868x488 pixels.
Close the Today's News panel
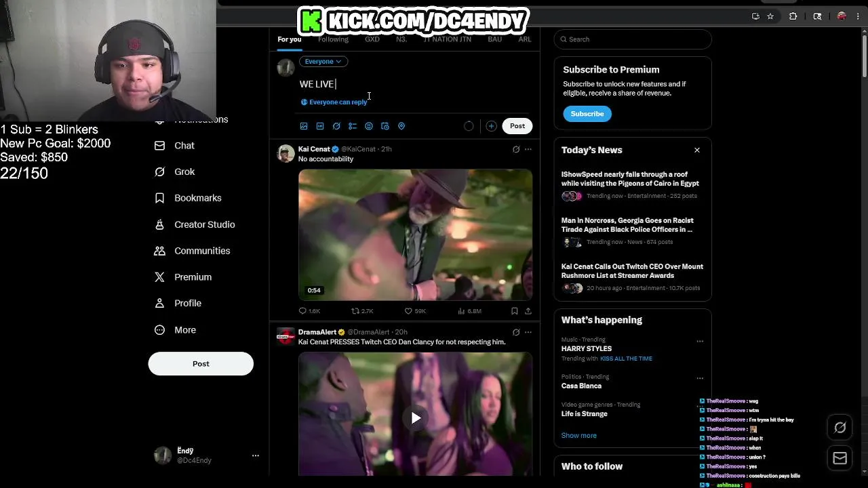point(697,150)
